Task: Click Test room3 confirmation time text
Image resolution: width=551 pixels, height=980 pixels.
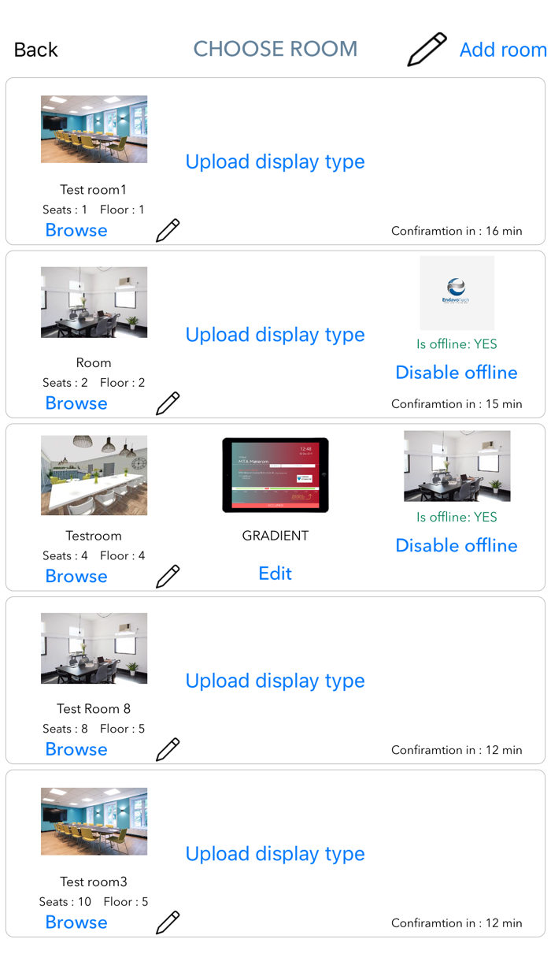Action: click(457, 923)
